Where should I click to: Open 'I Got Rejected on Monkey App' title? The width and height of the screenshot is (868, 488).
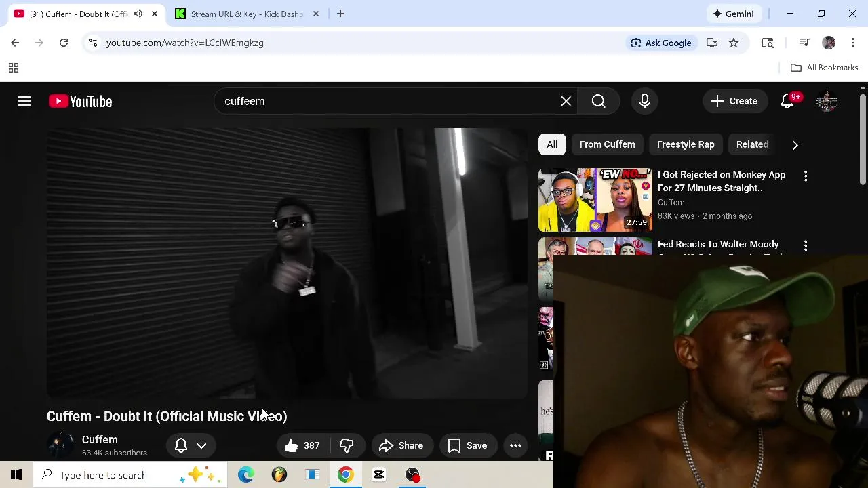click(722, 181)
